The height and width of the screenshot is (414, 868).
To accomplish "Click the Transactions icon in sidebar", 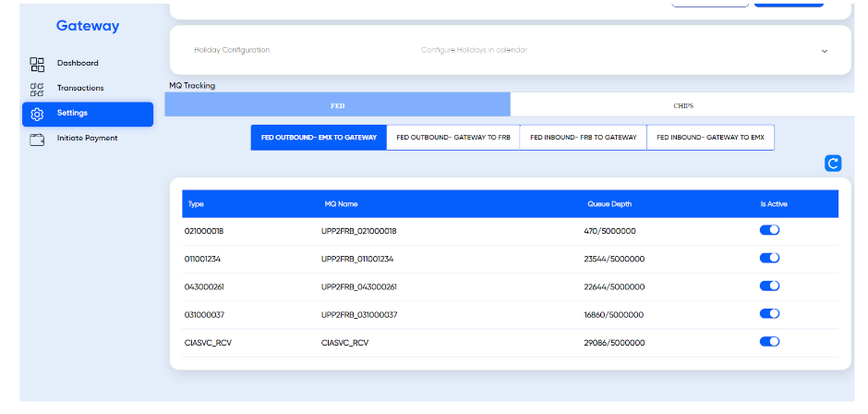I will pos(37,89).
